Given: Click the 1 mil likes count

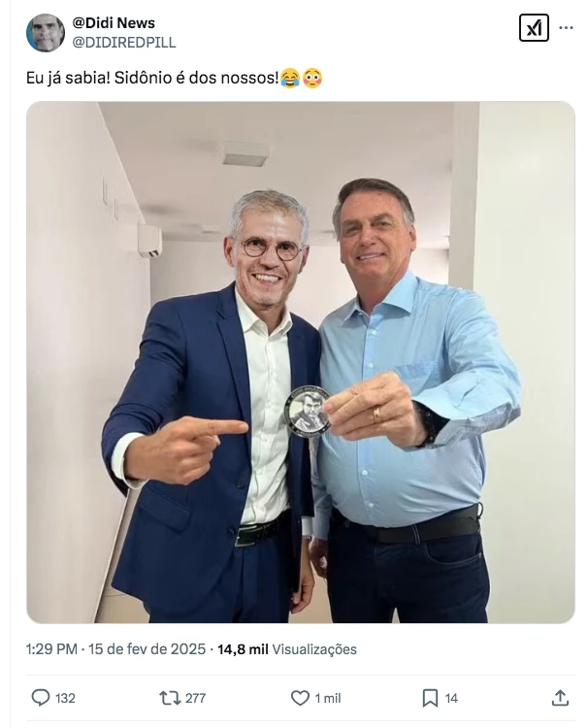Looking at the screenshot, I should [328, 698].
